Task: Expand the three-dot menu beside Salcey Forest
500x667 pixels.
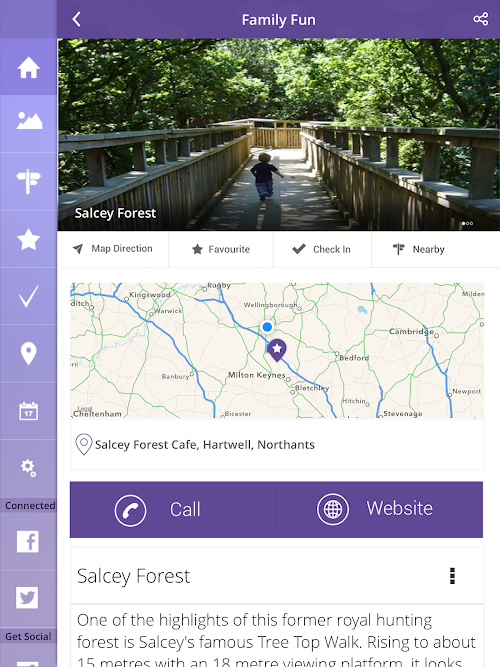Action: (452, 576)
